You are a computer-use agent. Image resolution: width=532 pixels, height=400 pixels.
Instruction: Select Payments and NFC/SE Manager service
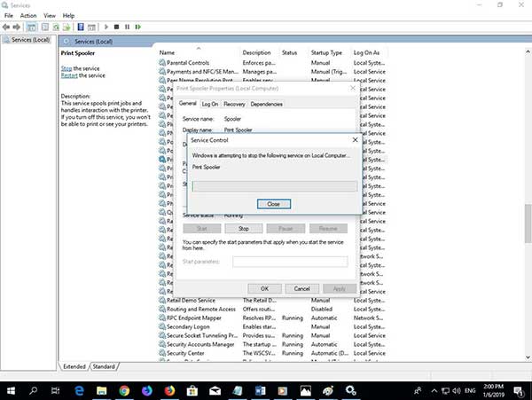click(272, 72)
